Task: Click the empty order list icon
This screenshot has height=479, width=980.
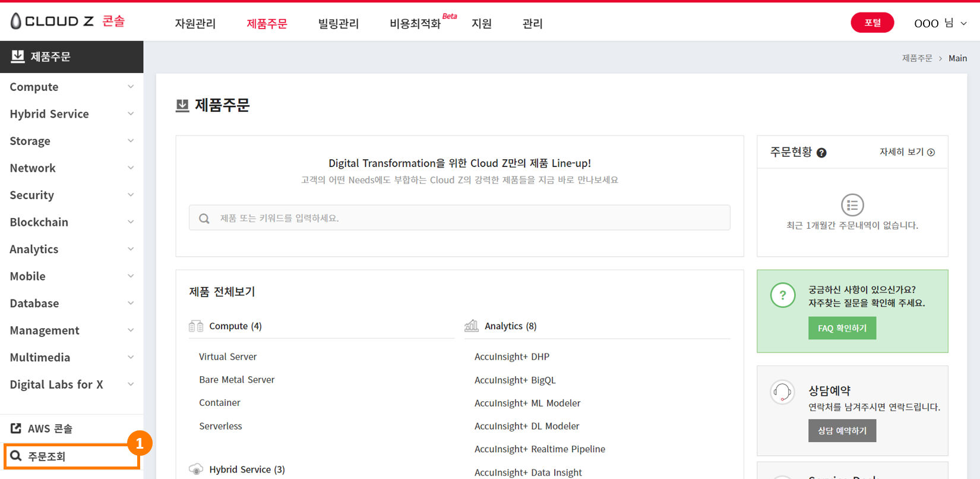Action: pyautogui.click(x=852, y=205)
